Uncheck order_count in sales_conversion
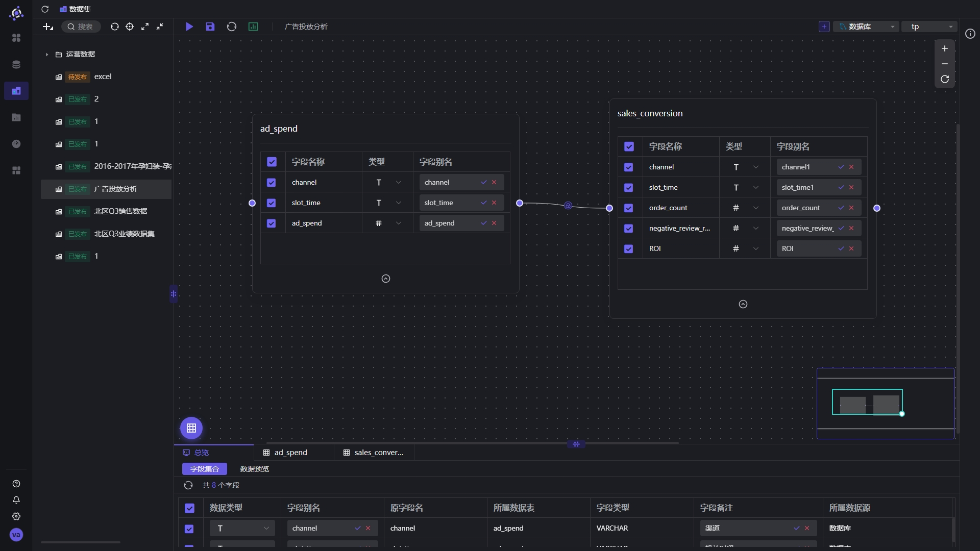 click(629, 208)
